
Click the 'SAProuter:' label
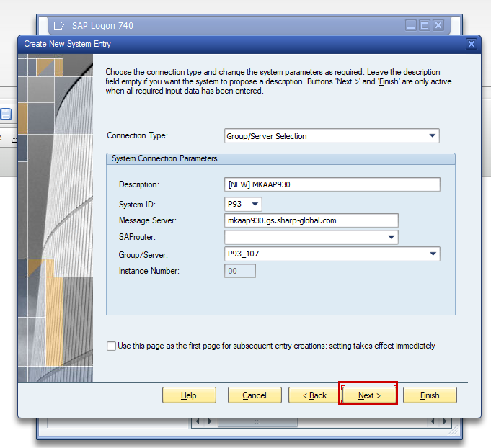(x=137, y=237)
